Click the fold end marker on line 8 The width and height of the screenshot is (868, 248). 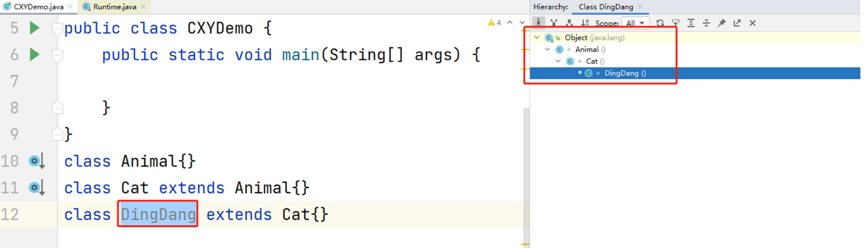coord(57,108)
